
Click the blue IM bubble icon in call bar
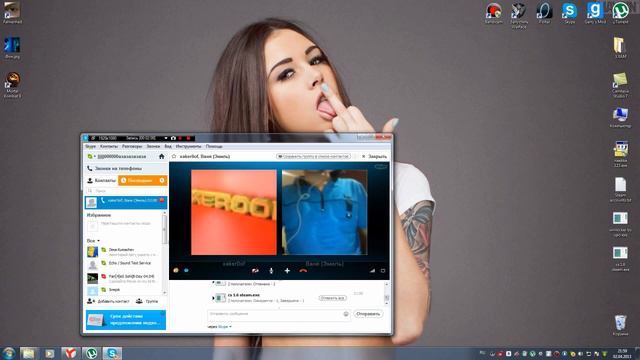click(186, 270)
